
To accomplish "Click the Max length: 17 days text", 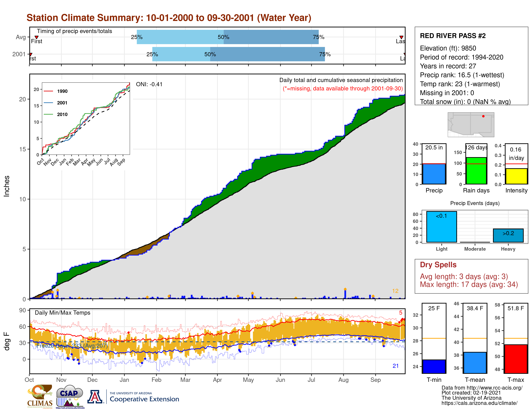I will (x=469, y=284).
